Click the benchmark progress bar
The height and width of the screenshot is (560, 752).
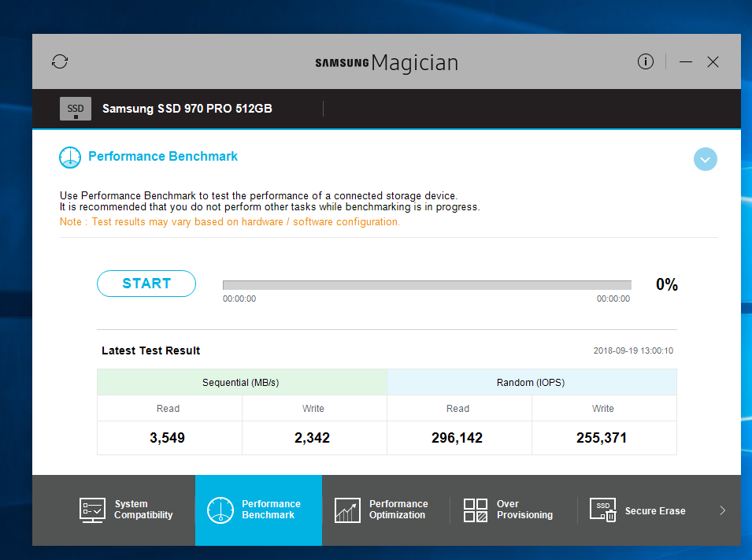point(427,285)
